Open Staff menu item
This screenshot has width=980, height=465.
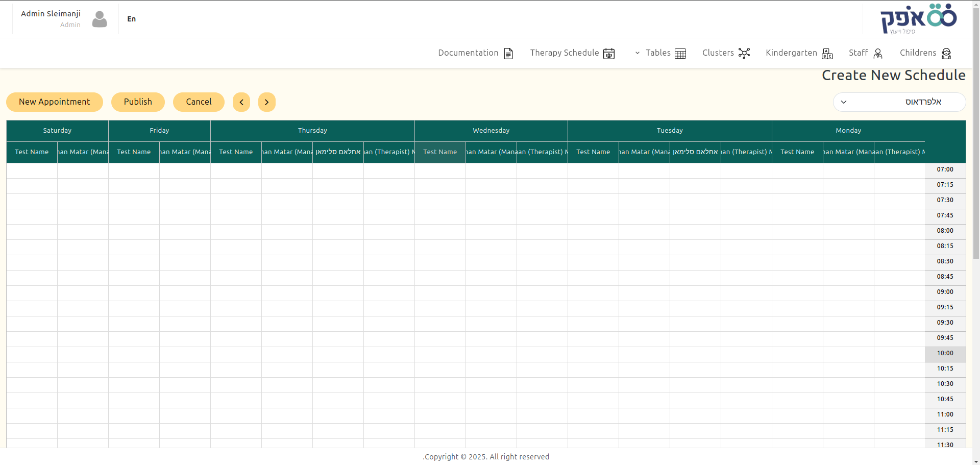(x=866, y=53)
